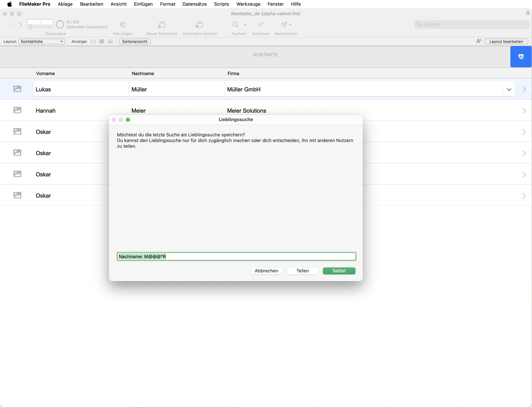532x408 pixels.
Task: Open the Apple menu
Action: click(9, 4)
